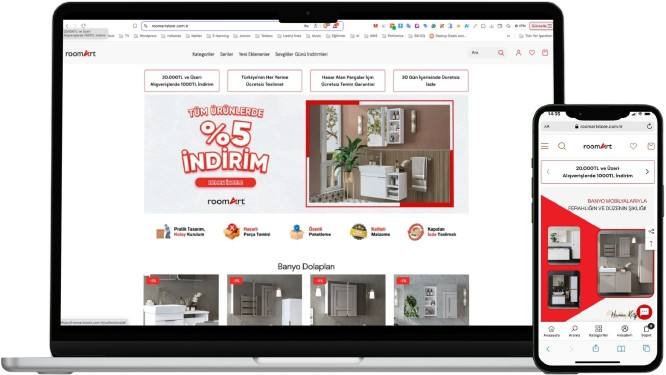Tap Kategoriler in the phone bottom bar
This screenshot has height=375, width=666.
598,331
